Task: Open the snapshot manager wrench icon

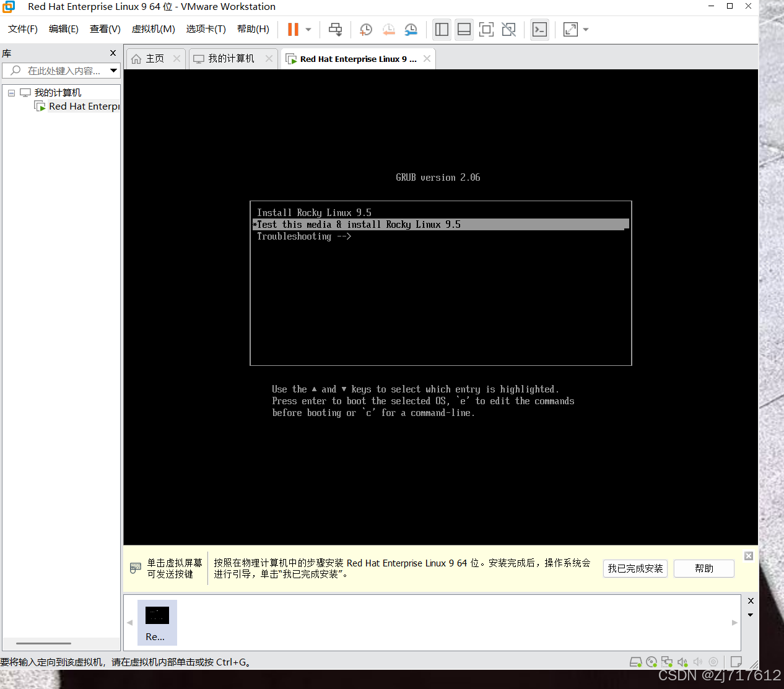Action: click(x=411, y=29)
